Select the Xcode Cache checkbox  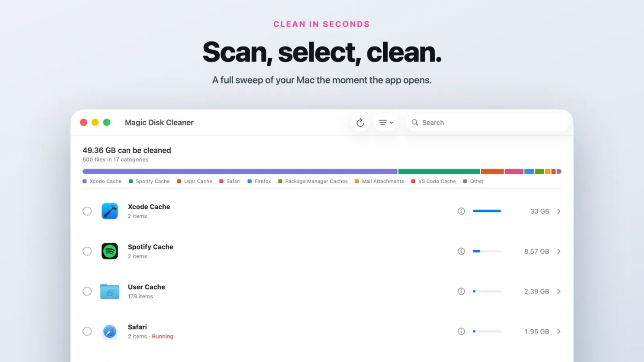pyautogui.click(x=87, y=211)
